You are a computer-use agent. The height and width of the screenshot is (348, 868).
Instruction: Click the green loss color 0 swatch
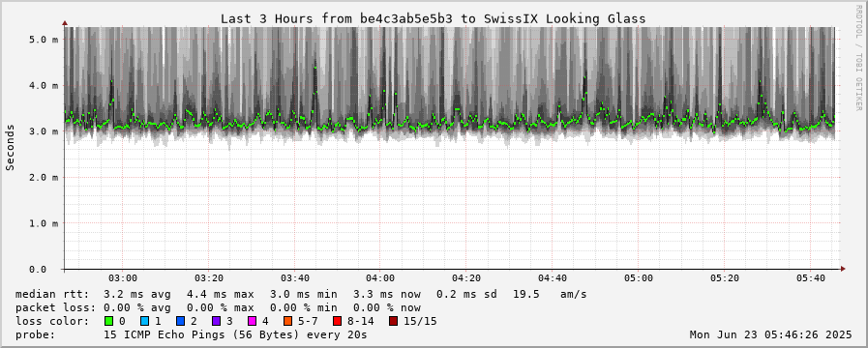point(108,321)
